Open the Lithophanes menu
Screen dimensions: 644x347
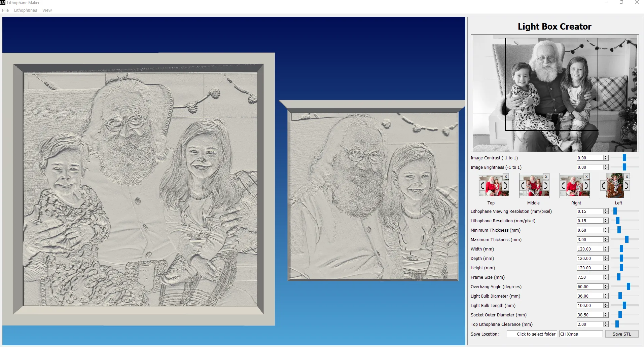point(25,10)
